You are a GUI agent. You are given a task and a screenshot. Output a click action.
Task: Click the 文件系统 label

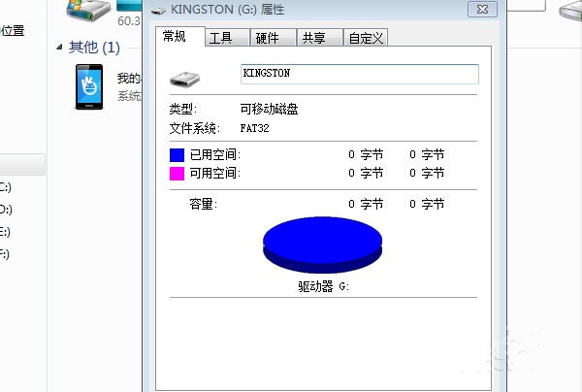pyautogui.click(x=195, y=128)
